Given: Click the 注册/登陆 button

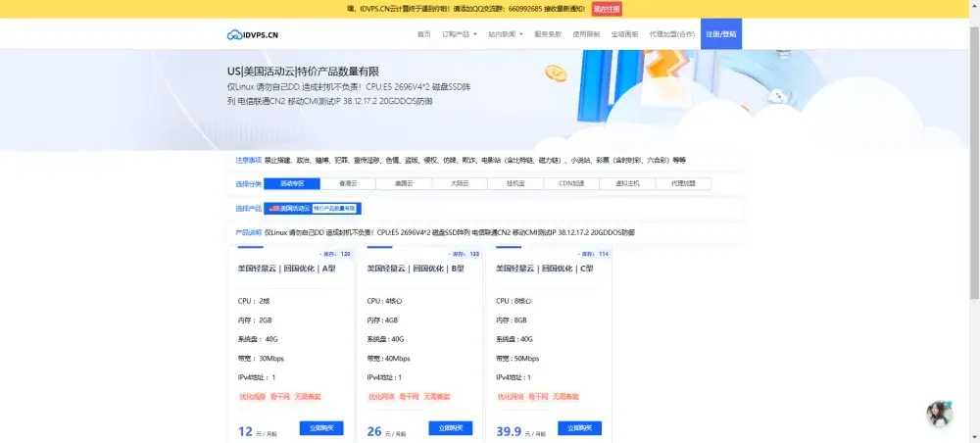Looking at the screenshot, I should coord(721,34).
